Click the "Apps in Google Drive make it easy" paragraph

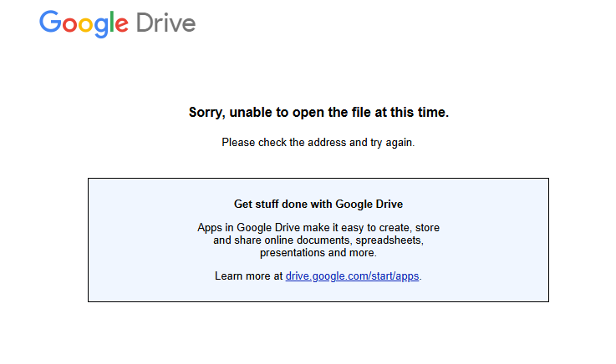(x=318, y=240)
